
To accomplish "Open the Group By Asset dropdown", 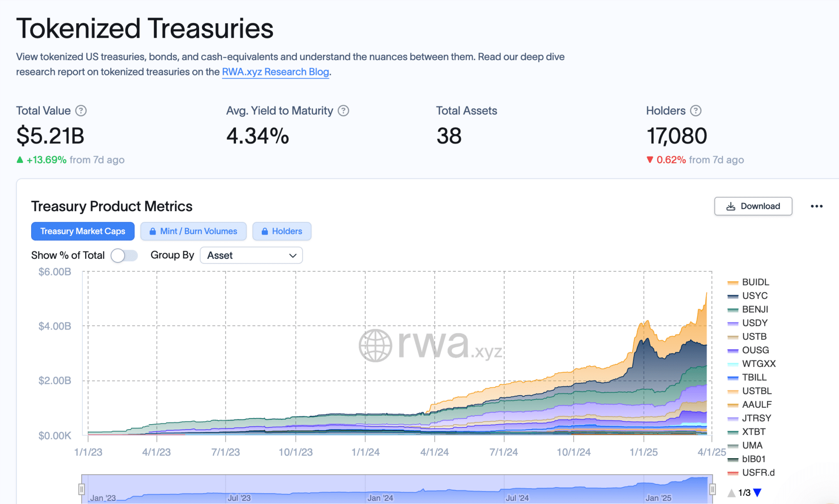I will tap(251, 255).
